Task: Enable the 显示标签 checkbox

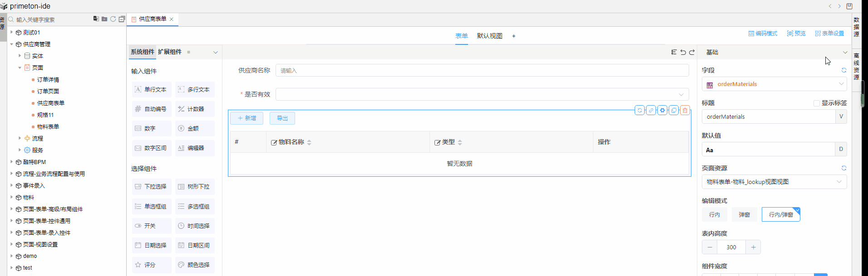Action: click(x=817, y=103)
